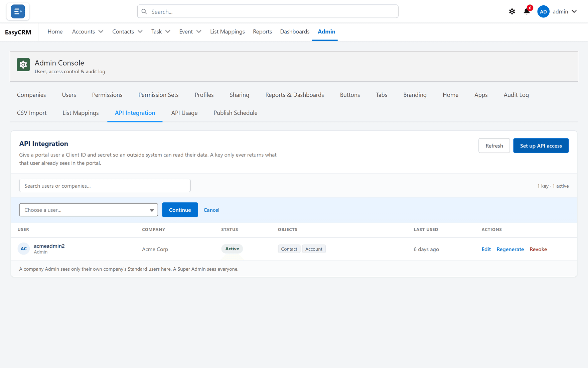
Task: Open List Mappings in the top navigation
Action: pyautogui.click(x=227, y=31)
